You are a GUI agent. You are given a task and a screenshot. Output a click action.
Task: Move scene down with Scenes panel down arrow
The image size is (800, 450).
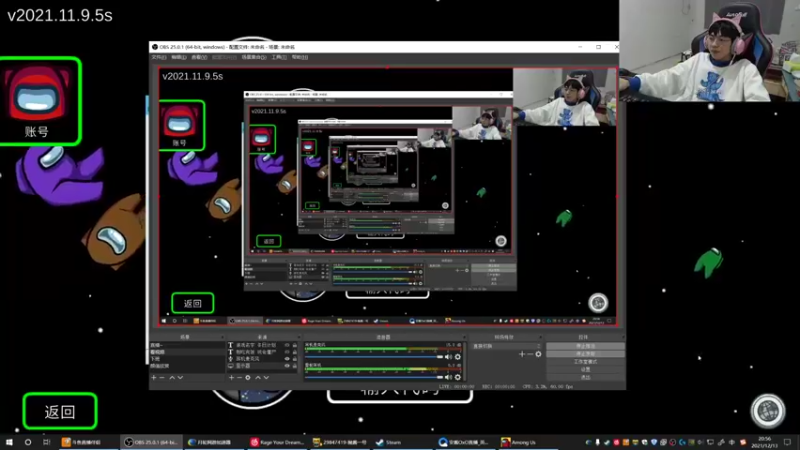[180, 378]
